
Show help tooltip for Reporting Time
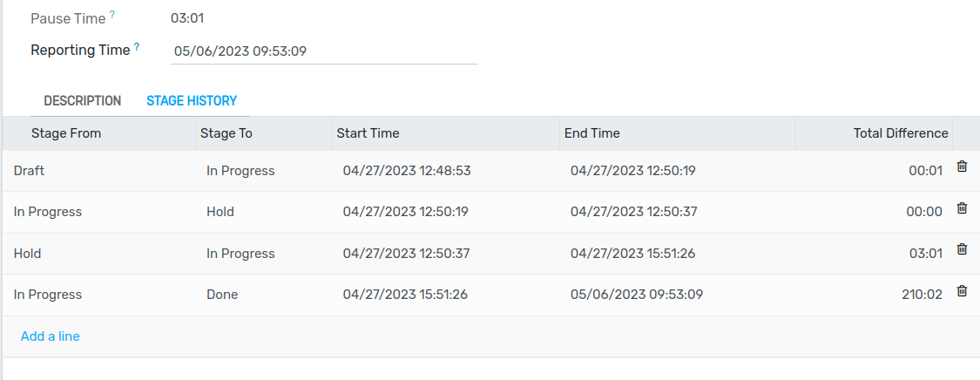point(137,47)
